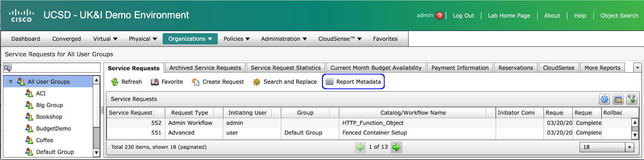Open Report Metadata
This screenshot has width=644, height=160.
point(353,82)
